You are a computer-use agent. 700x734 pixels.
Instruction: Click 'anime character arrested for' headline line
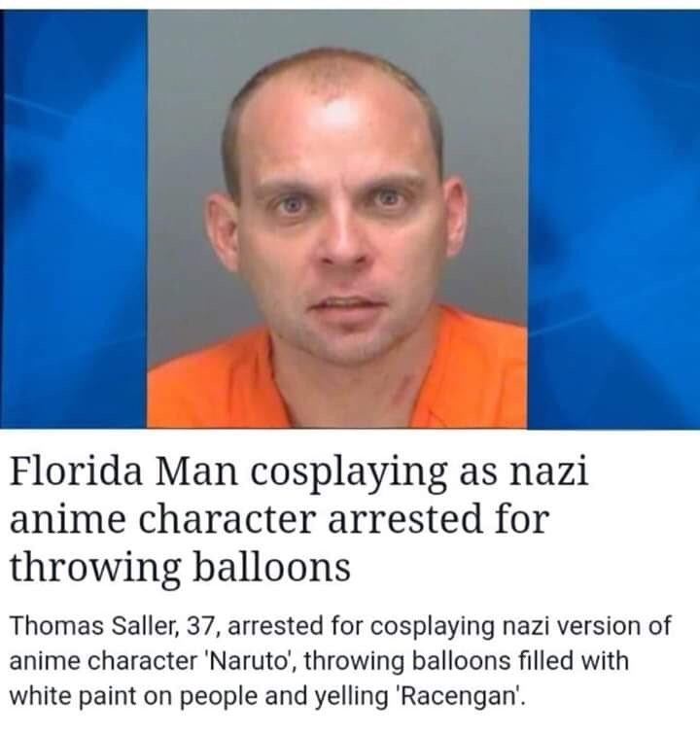(x=279, y=519)
